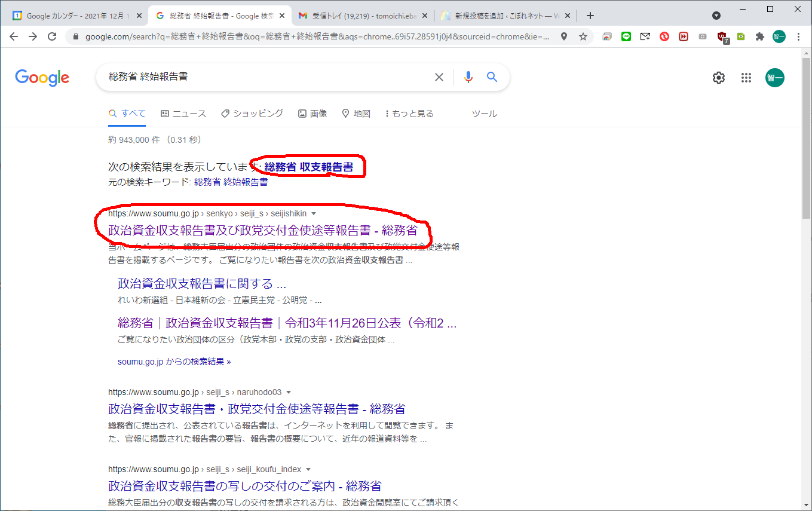Open 政治資金収支報告書及び政党交付金使途等報告書 result link
This screenshot has height=511, width=812.
tap(262, 231)
